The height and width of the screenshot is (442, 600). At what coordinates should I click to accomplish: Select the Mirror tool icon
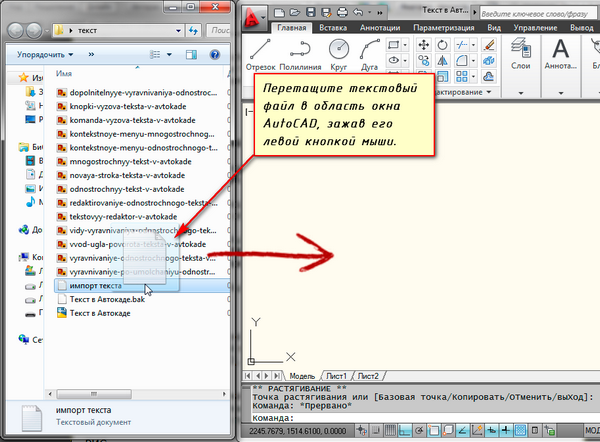tap(442, 60)
